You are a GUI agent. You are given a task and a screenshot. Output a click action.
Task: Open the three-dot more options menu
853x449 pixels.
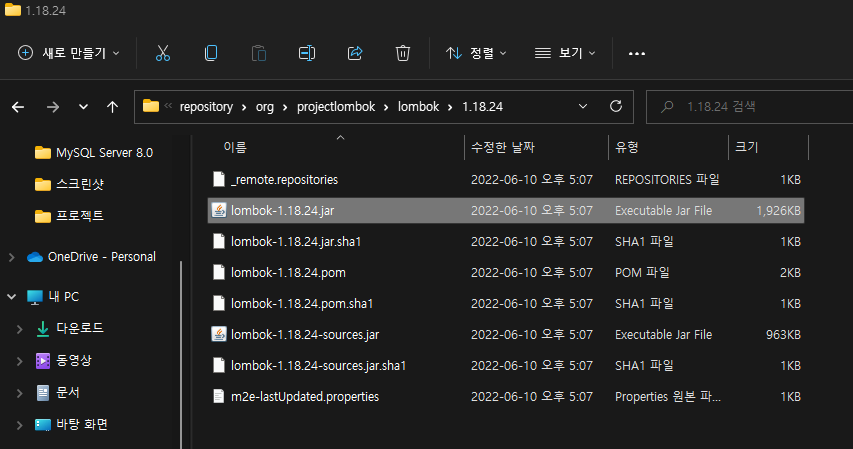tap(636, 53)
